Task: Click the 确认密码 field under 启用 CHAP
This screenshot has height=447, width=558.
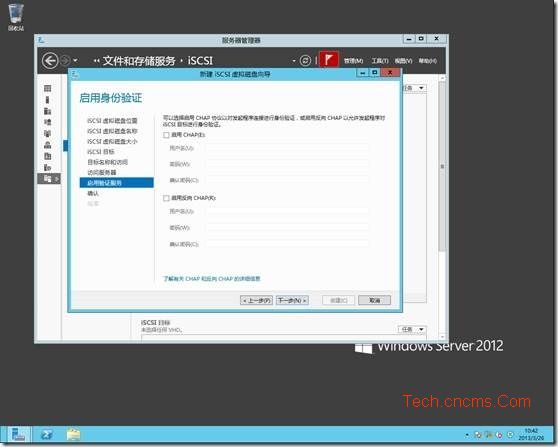Action: tap(287, 180)
